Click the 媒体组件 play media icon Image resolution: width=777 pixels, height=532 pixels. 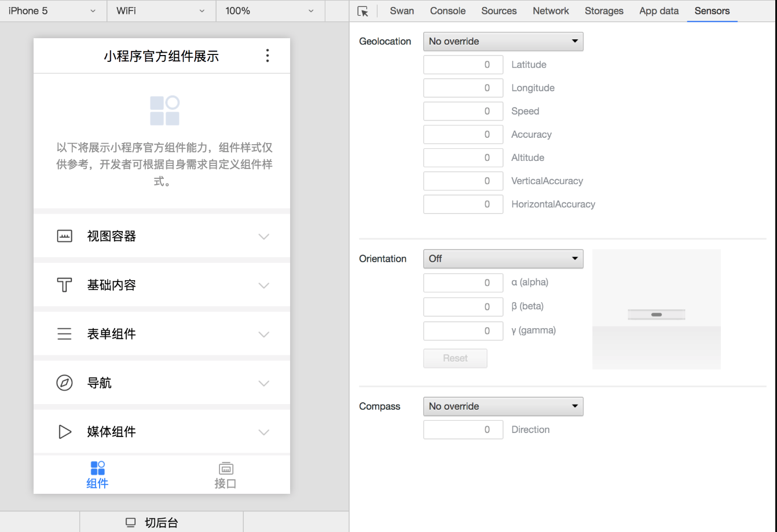pos(64,432)
